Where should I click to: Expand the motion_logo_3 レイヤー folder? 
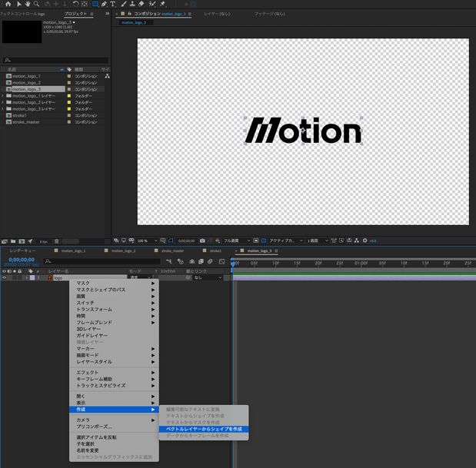coord(3,109)
